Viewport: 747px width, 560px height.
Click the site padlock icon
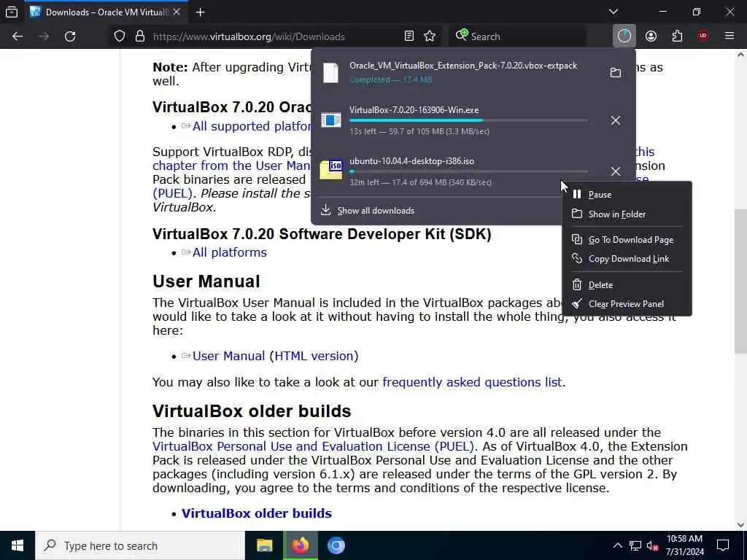(139, 36)
